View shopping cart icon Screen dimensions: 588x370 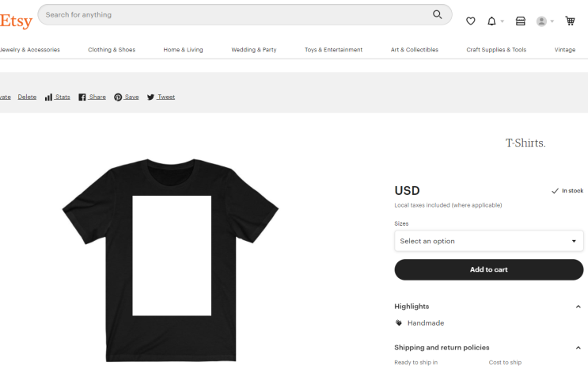coord(570,21)
